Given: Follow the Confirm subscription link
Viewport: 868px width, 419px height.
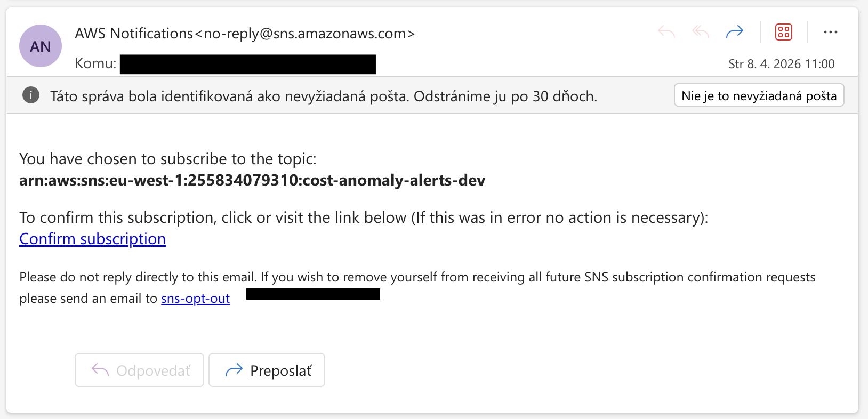Looking at the screenshot, I should point(92,239).
